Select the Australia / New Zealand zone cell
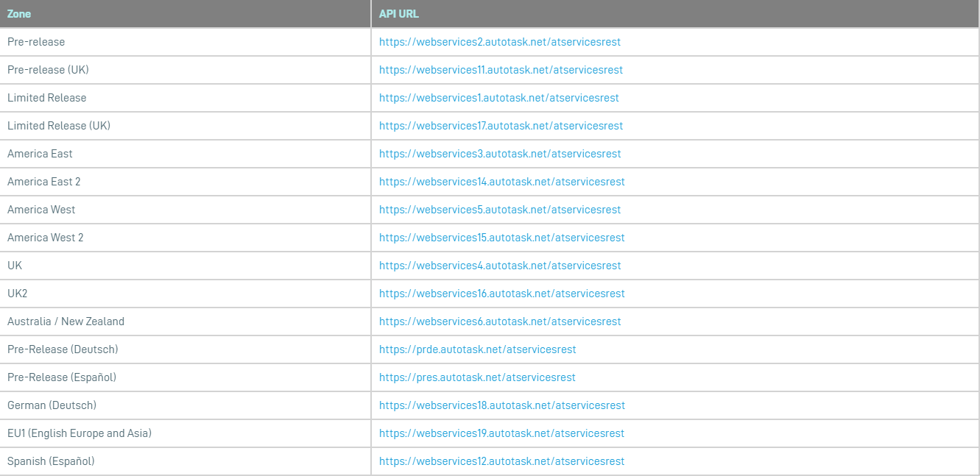 click(x=66, y=322)
